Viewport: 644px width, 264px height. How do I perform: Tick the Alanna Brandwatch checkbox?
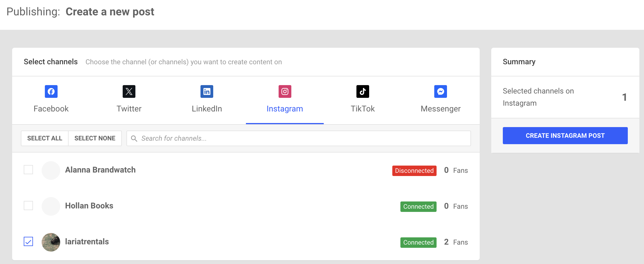pos(28,170)
